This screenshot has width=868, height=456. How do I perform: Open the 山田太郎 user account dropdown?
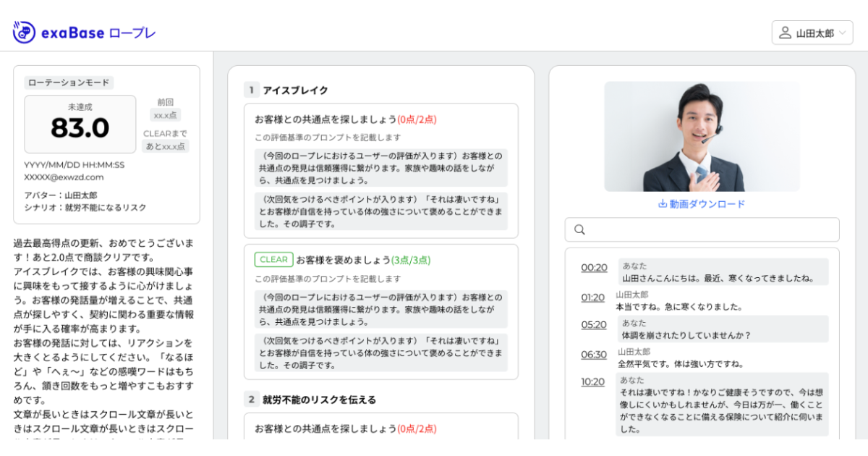pyautogui.click(x=812, y=33)
